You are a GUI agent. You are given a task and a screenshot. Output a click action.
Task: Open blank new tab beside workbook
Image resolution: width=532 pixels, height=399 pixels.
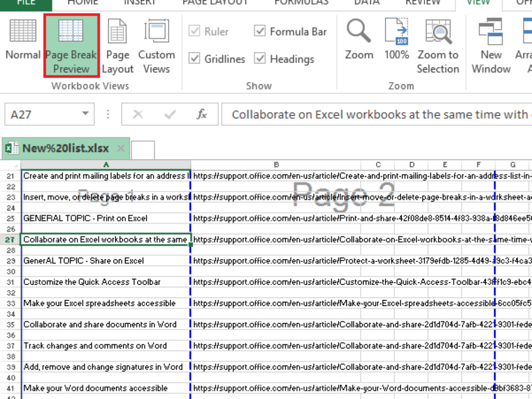143,150
